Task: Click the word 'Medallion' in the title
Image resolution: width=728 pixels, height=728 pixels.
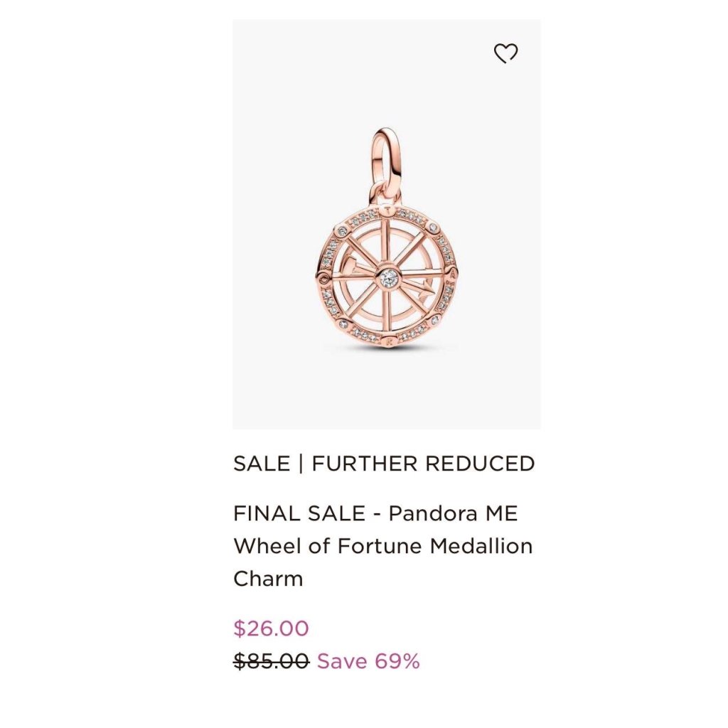Action: tap(481, 545)
